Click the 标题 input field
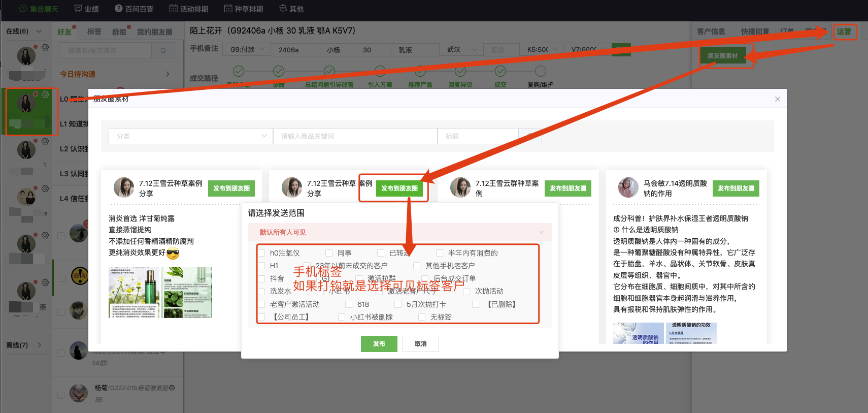The width and height of the screenshot is (868, 413). (x=478, y=136)
